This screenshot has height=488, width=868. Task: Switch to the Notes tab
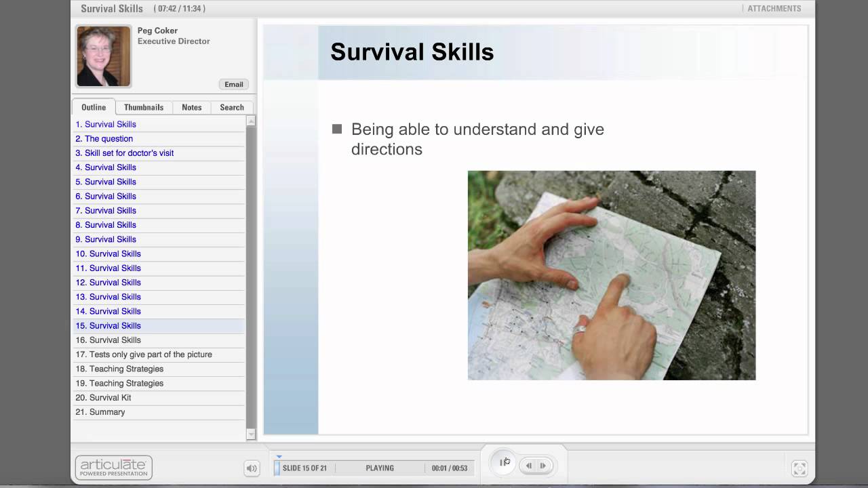tap(192, 107)
